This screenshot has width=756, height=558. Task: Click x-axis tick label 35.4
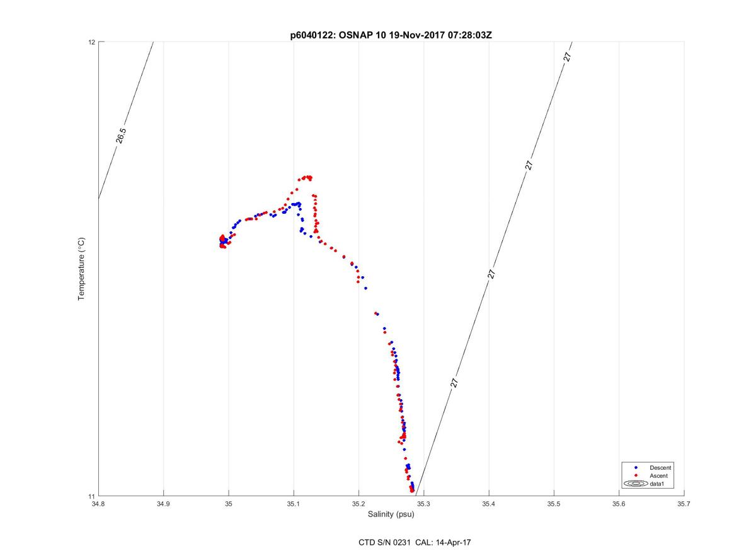coord(489,504)
